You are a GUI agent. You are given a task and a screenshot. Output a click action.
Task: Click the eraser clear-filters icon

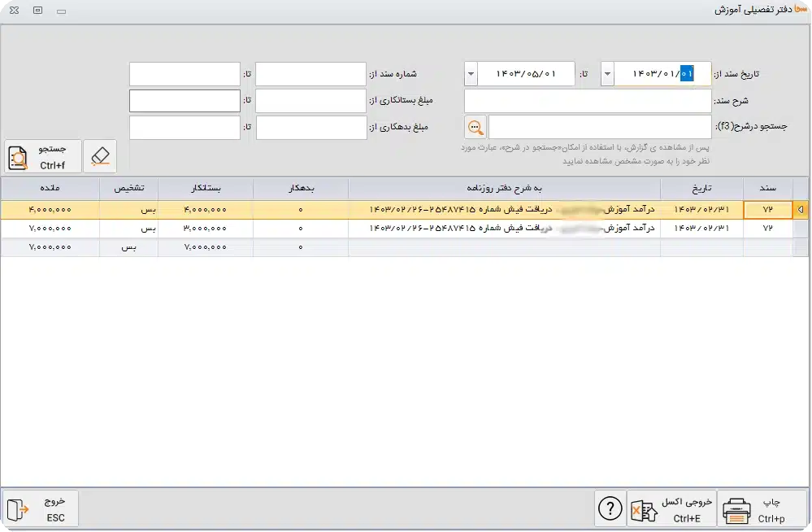[x=100, y=156]
